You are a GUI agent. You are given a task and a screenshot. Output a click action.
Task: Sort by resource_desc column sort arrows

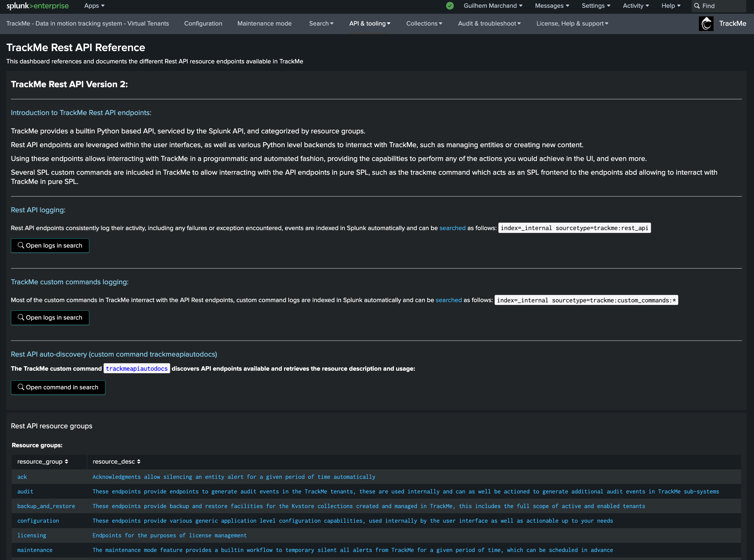coord(139,461)
